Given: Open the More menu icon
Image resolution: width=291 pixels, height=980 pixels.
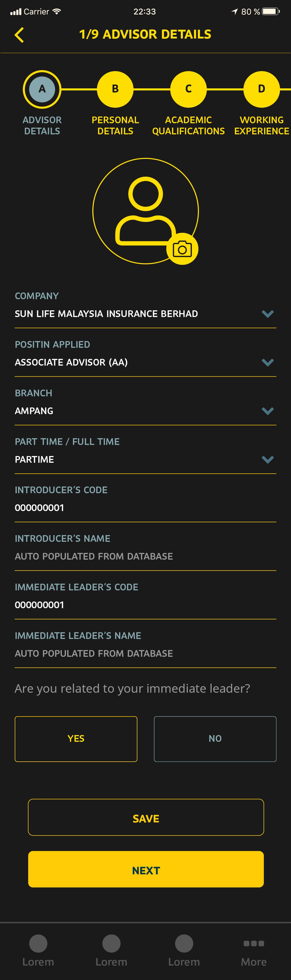Looking at the screenshot, I should click(254, 943).
